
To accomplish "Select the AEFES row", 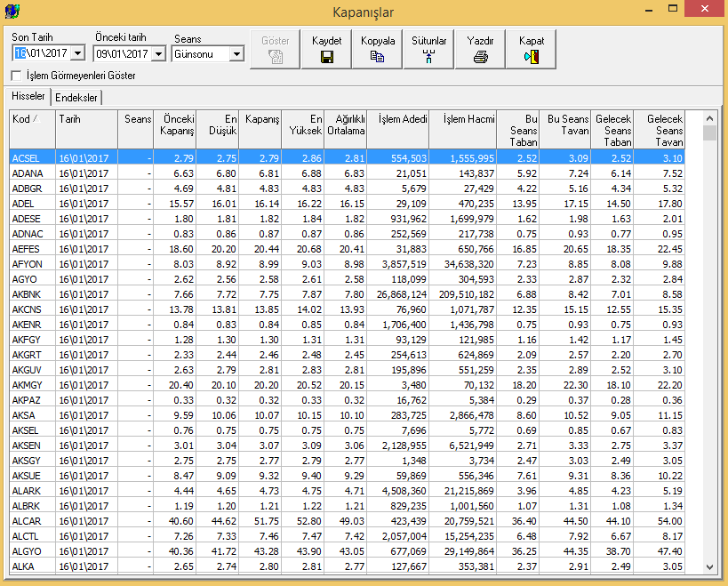I will pyautogui.click(x=348, y=249).
